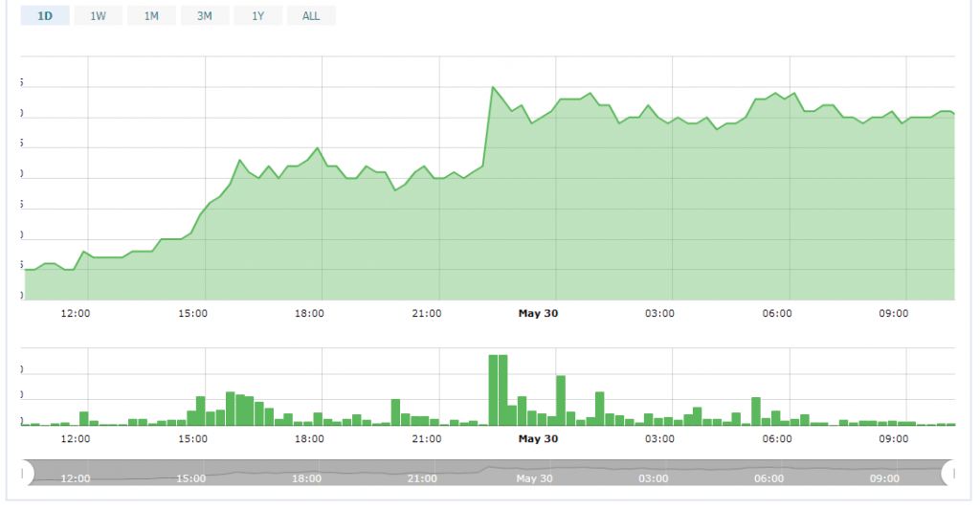Click the May 30 label under volume chart
Image resolution: width=980 pixels, height=510 pixels.
[x=538, y=439]
